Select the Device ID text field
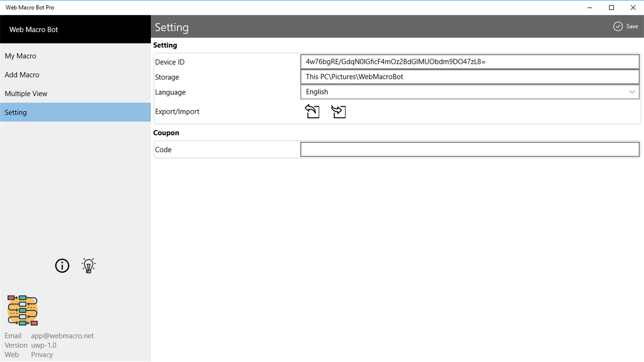The height and width of the screenshot is (362, 644). pos(470,62)
